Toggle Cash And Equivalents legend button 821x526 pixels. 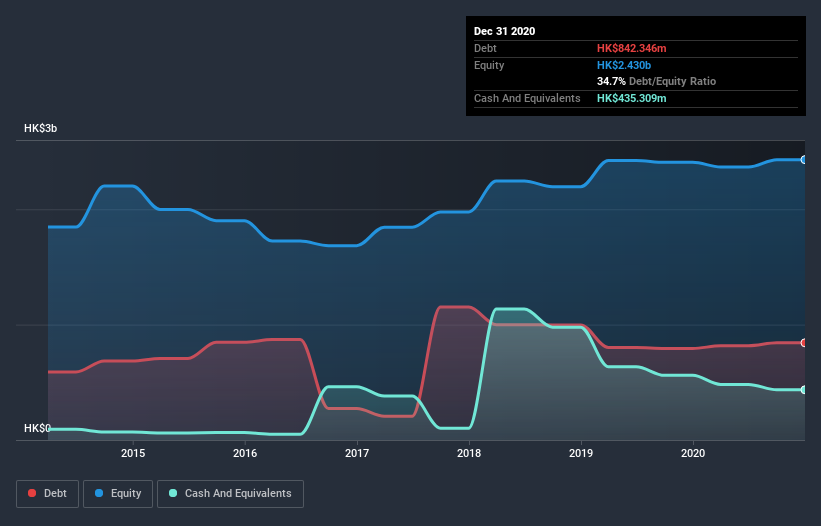[230, 494]
